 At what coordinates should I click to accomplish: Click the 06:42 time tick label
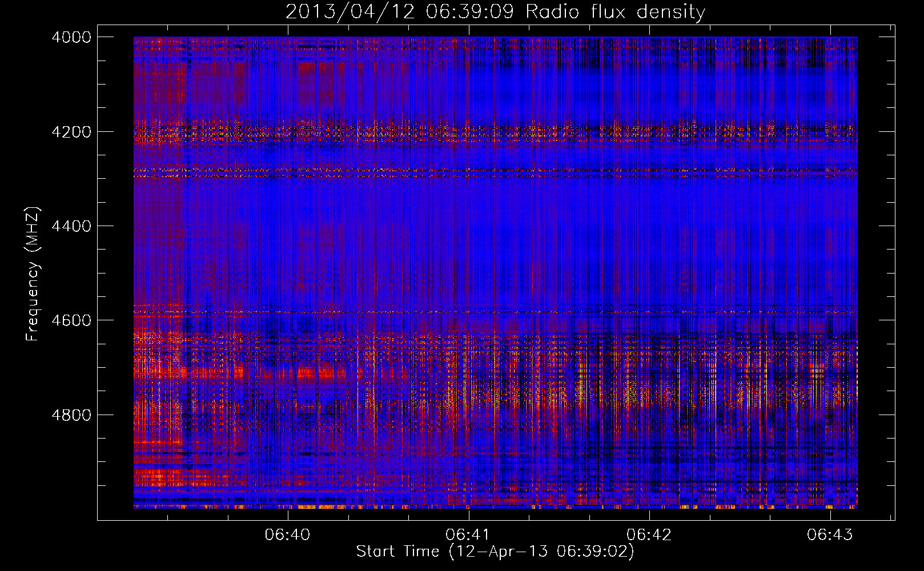click(649, 534)
